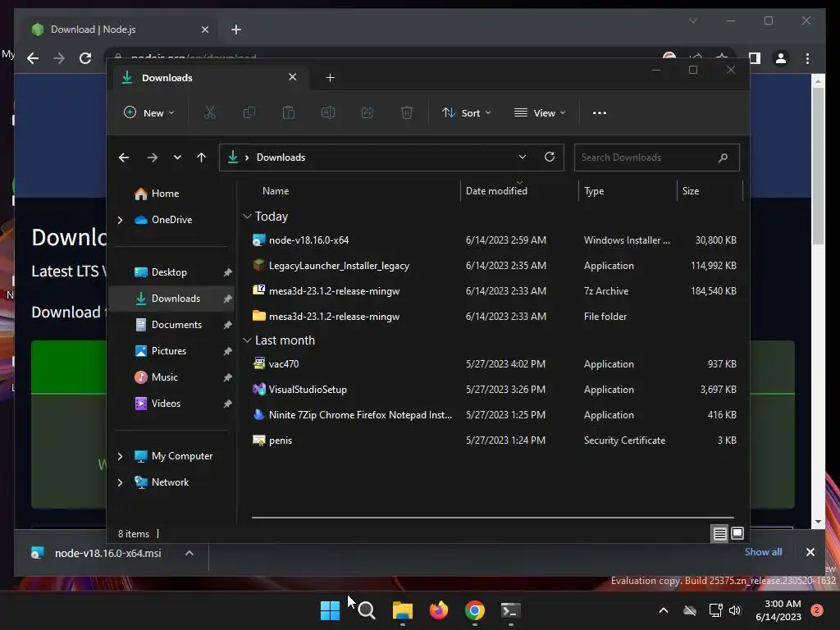Image resolution: width=840 pixels, height=630 pixels.
Task: Click the Paste clipboard icon
Action: click(288, 112)
